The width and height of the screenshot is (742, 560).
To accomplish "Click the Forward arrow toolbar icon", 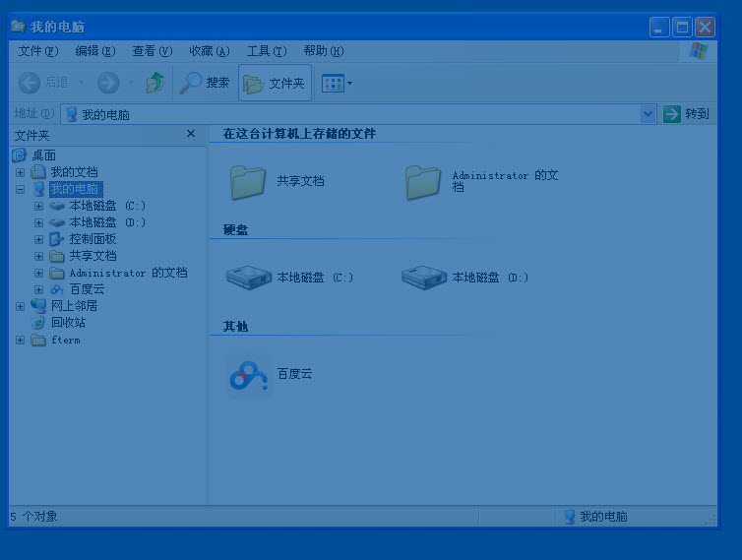I will (x=108, y=83).
